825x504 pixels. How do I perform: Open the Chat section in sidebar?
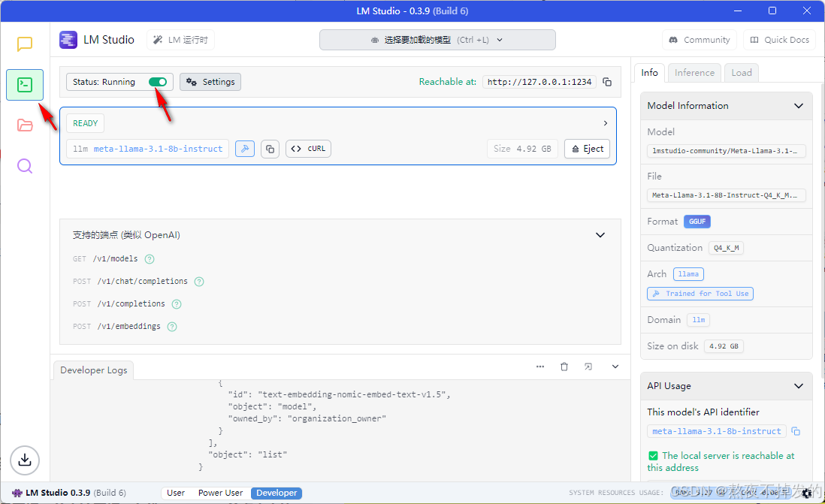pos(25,44)
